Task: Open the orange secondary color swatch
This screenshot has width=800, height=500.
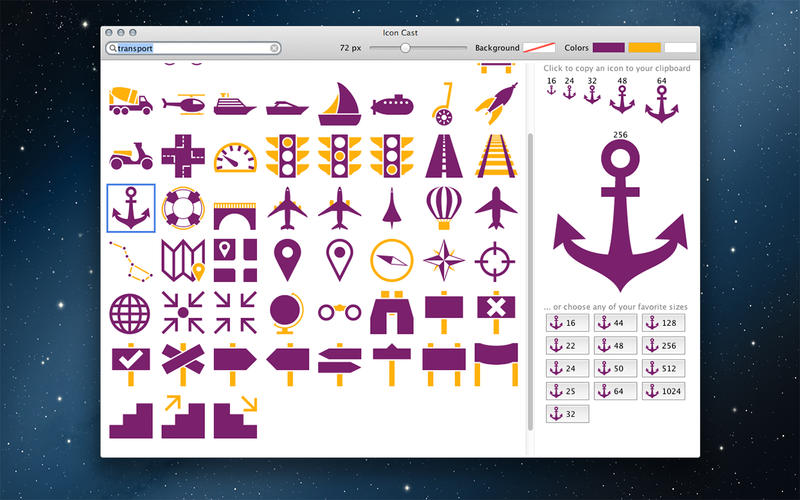Action: point(644,47)
